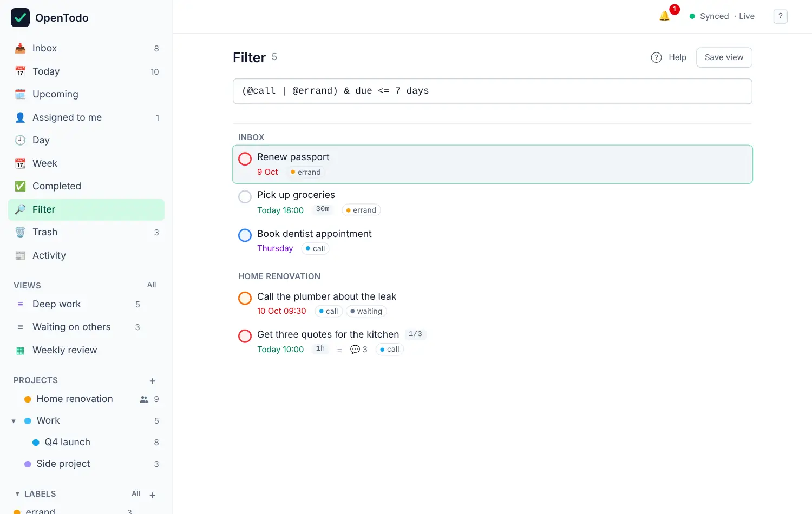Click the Thursday due date
Screen dimensions: 812x514
click(x=275, y=248)
